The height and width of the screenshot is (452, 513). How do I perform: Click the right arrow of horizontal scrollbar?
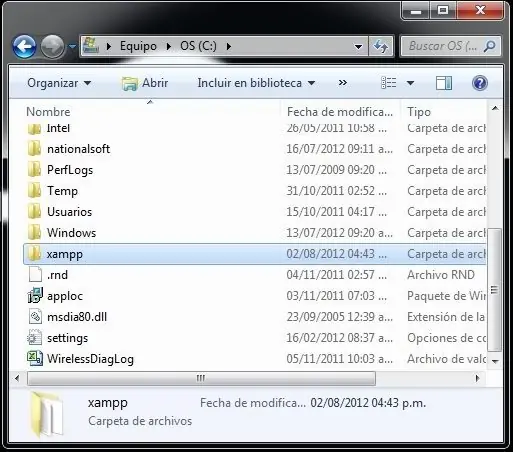point(477,378)
